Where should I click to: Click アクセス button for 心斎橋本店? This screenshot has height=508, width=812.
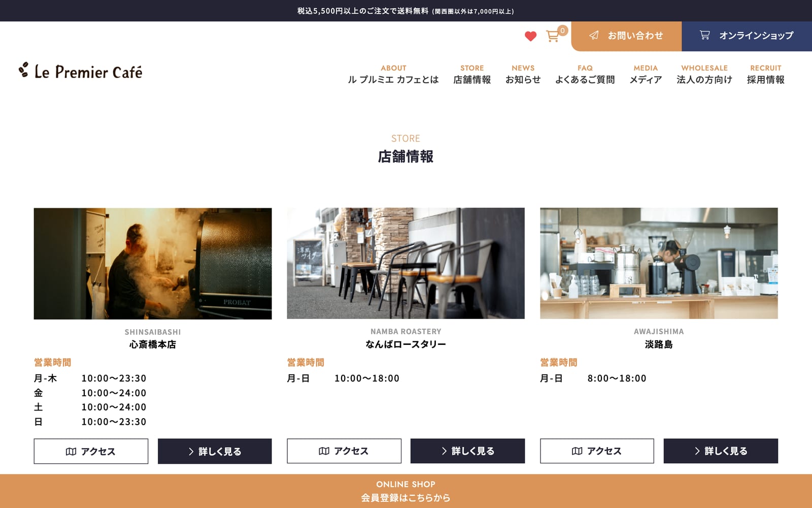pos(91,451)
